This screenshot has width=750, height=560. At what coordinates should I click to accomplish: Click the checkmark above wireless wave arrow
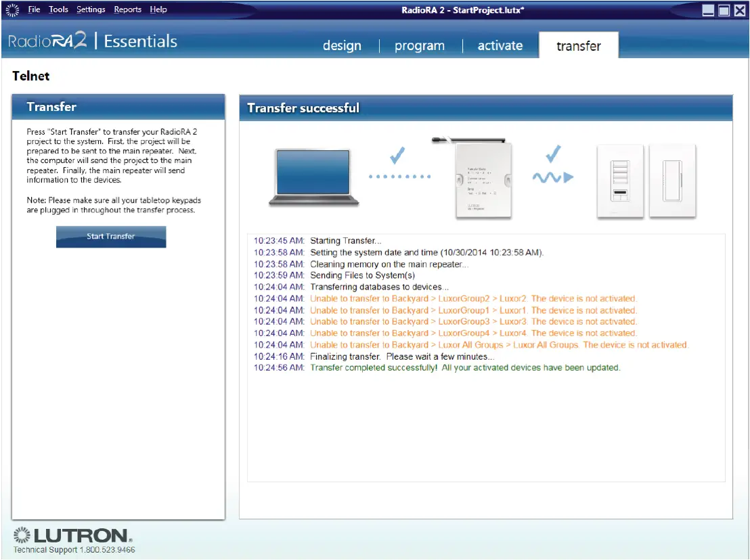coord(553,154)
